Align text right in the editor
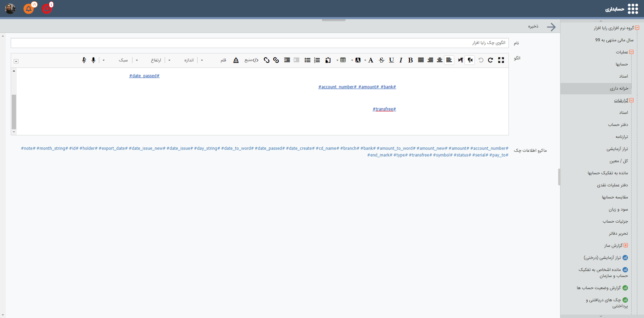 [x=430, y=60]
